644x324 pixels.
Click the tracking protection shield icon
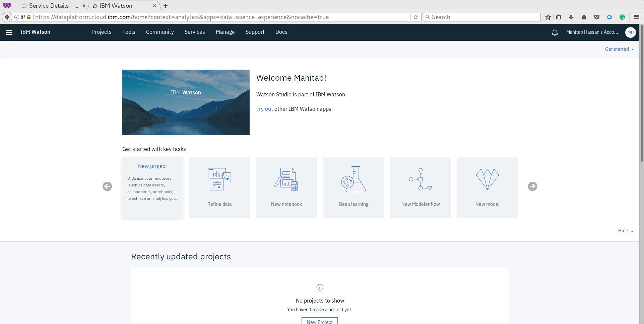coord(23,17)
